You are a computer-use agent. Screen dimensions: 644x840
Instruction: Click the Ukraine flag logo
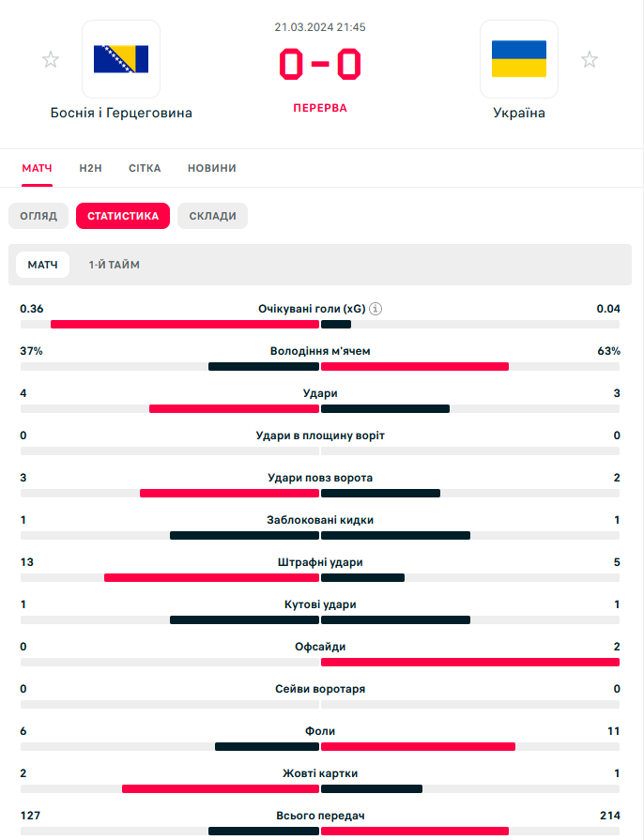click(519, 59)
